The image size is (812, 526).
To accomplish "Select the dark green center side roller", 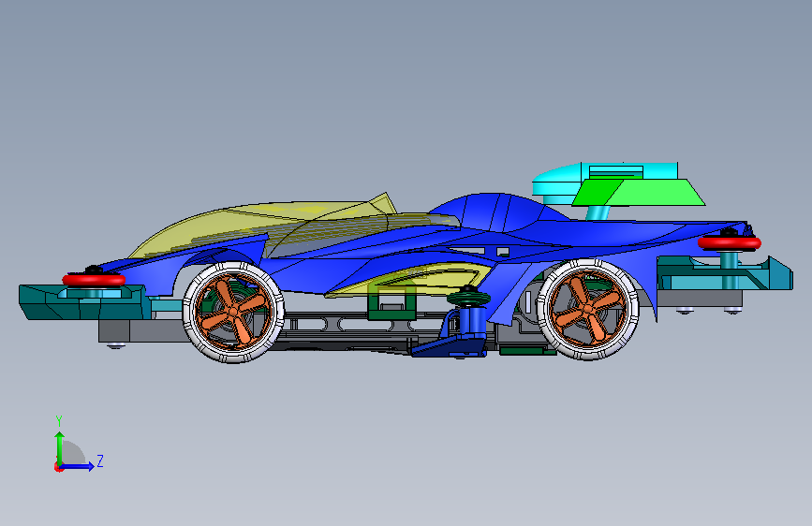I will pos(468,298).
